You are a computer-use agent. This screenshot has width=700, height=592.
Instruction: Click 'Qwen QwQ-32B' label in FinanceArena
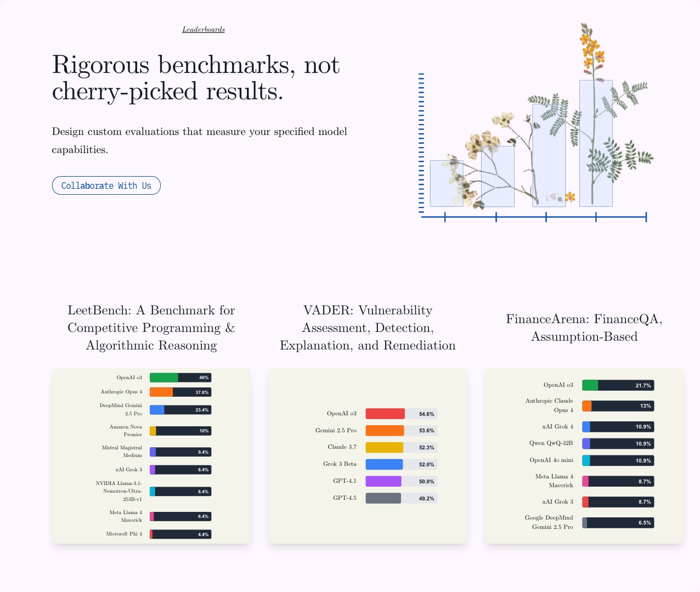pyautogui.click(x=551, y=443)
